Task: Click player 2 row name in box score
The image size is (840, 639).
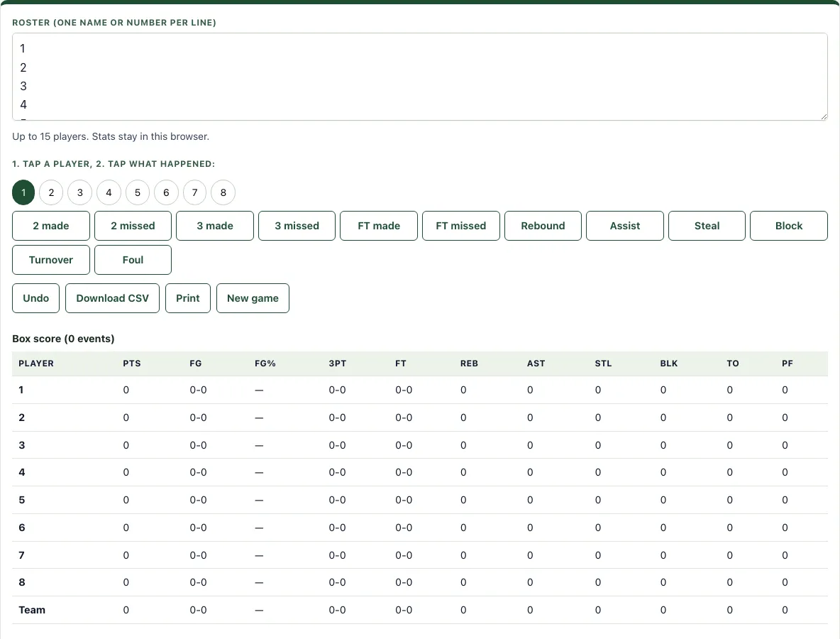Action: (x=21, y=417)
